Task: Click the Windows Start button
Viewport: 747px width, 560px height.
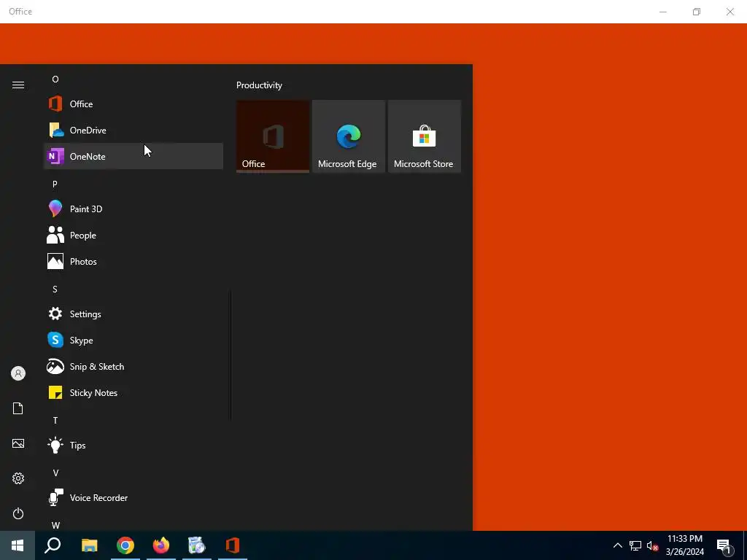Action: [18, 545]
